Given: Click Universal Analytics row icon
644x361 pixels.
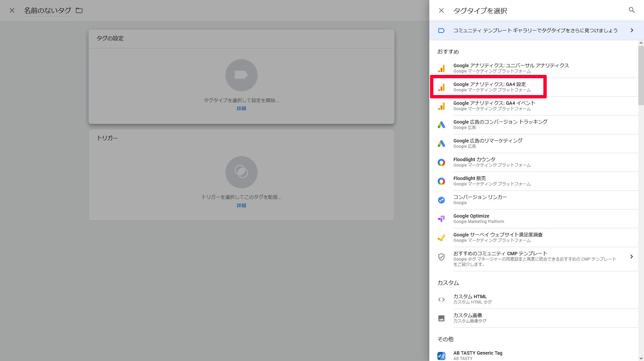Looking at the screenshot, I should [x=441, y=69].
